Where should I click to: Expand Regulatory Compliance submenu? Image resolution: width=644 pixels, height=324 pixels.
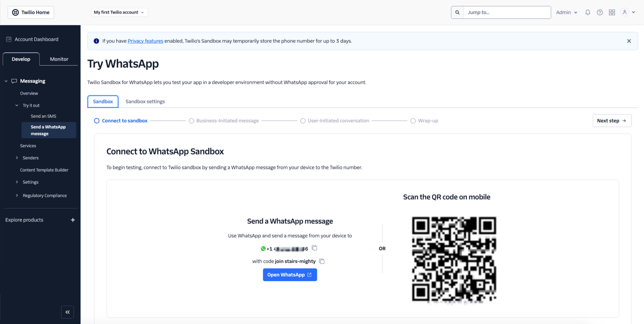tap(17, 196)
